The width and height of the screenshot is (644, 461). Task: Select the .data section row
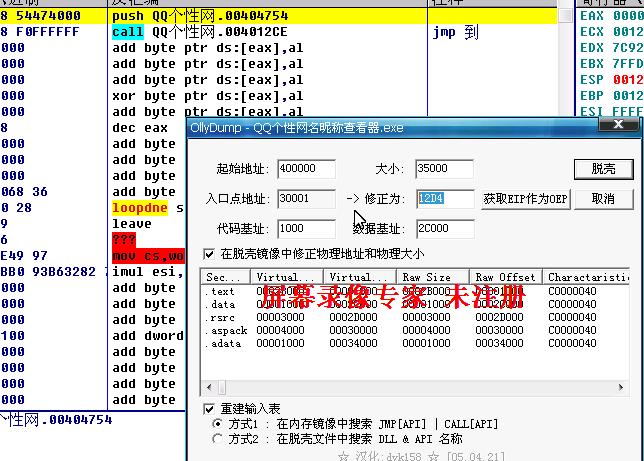coord(415,304)
